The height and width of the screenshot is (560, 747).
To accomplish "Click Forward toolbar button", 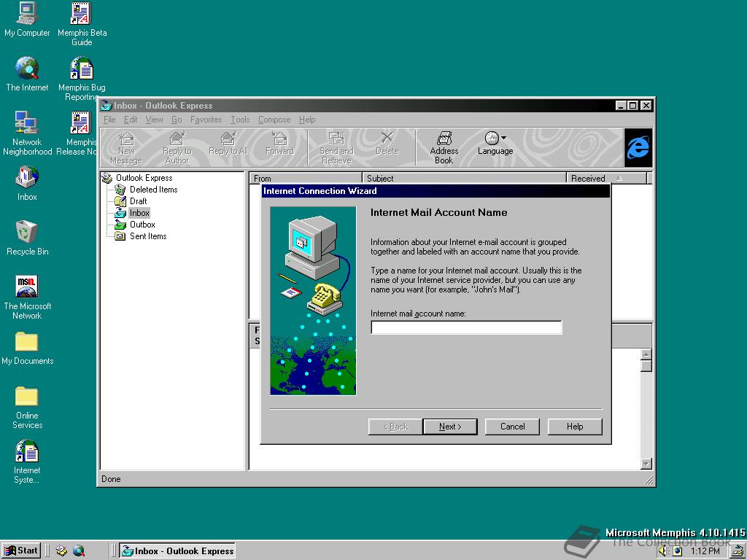I will pos(279,144).
